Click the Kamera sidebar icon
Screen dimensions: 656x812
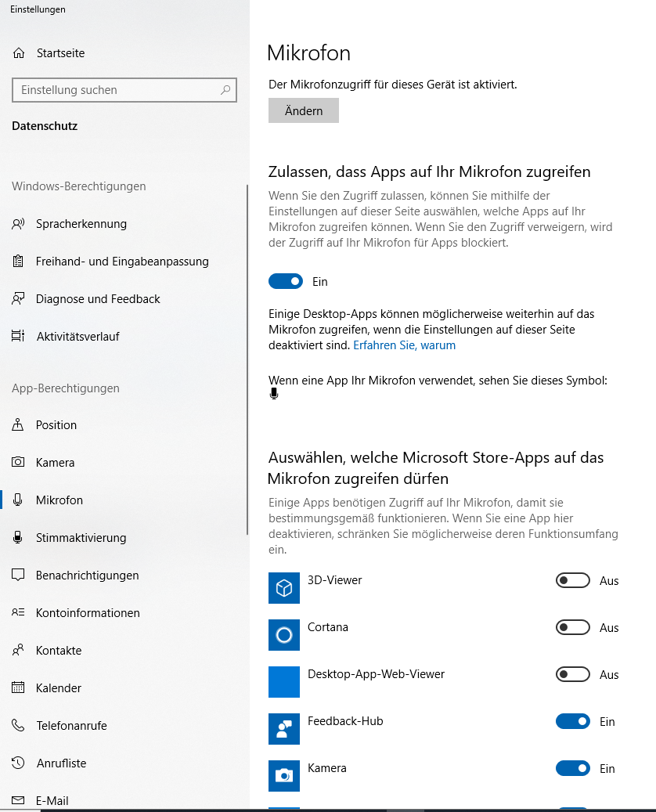(18, 462)
